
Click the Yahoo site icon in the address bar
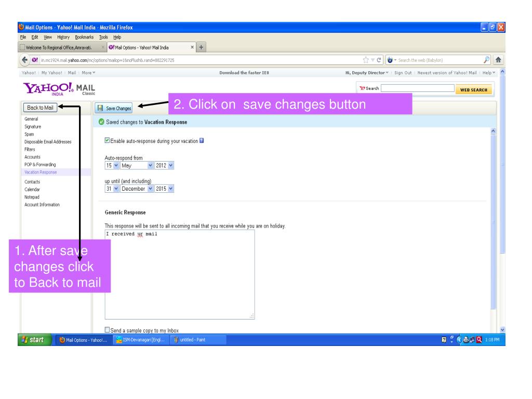coord(35,60)
